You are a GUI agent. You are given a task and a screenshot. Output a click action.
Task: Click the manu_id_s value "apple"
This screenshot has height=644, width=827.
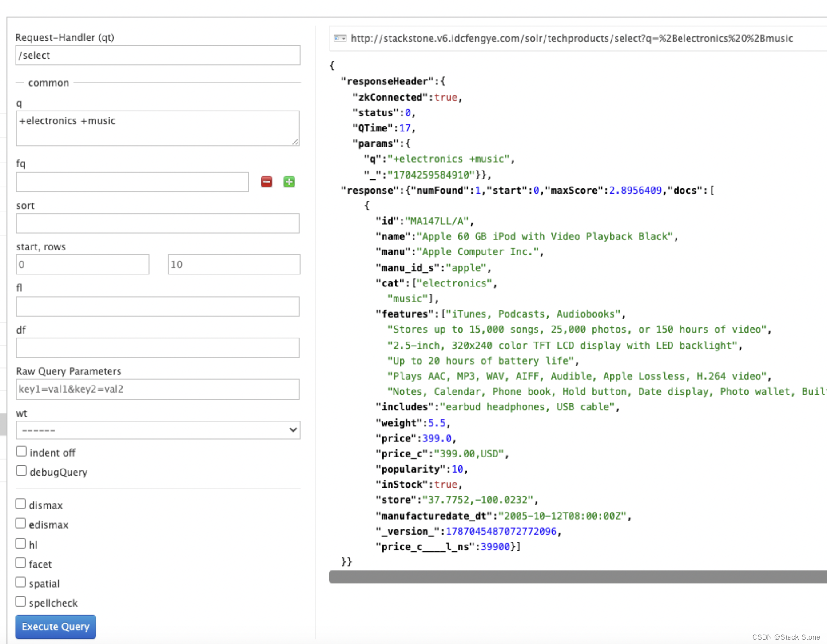pos(466,268)
